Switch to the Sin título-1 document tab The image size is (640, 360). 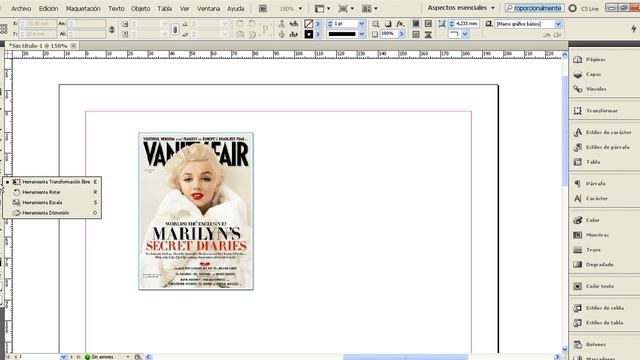click(38, 46)
